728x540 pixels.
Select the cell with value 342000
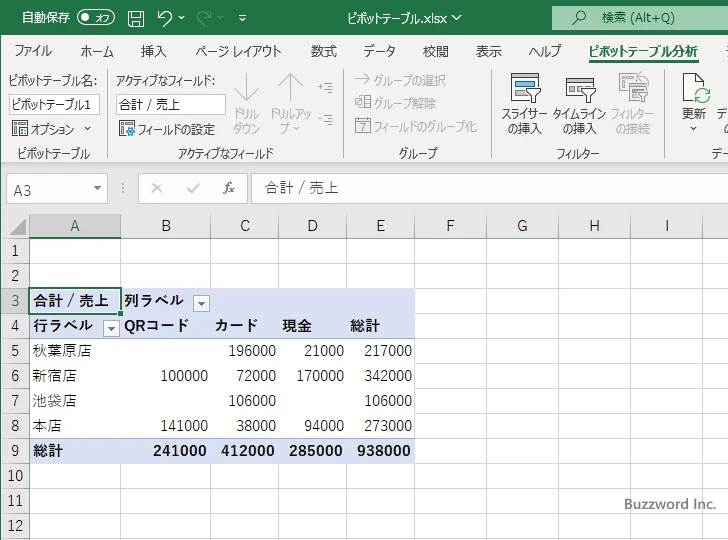(381, 376)
